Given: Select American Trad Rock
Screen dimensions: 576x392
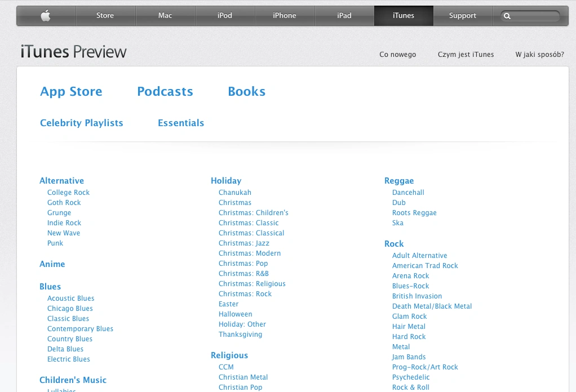Looking at the screenshot, I should click(x=425, y=266).
